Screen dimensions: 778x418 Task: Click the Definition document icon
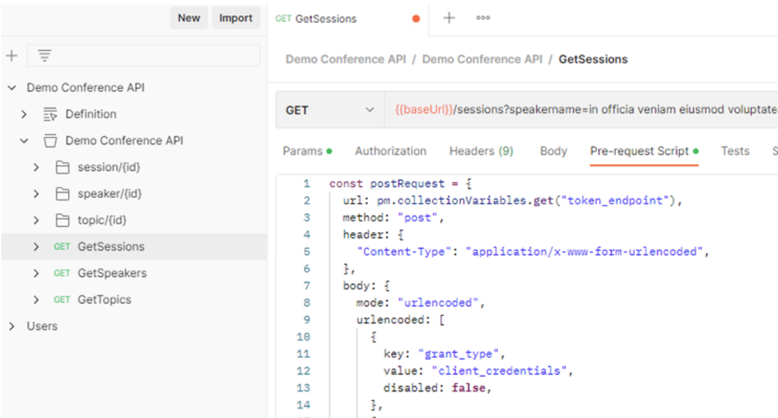[50, 114]
